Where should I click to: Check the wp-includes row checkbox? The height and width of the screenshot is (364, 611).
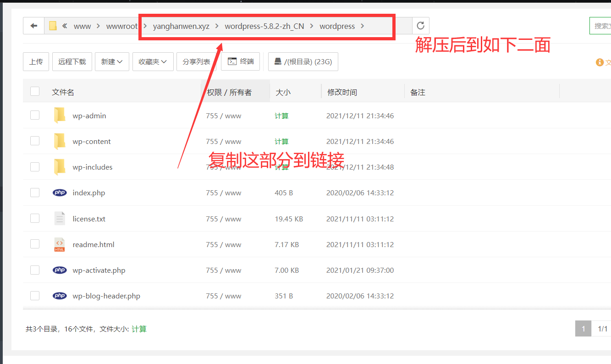[35, 166]
